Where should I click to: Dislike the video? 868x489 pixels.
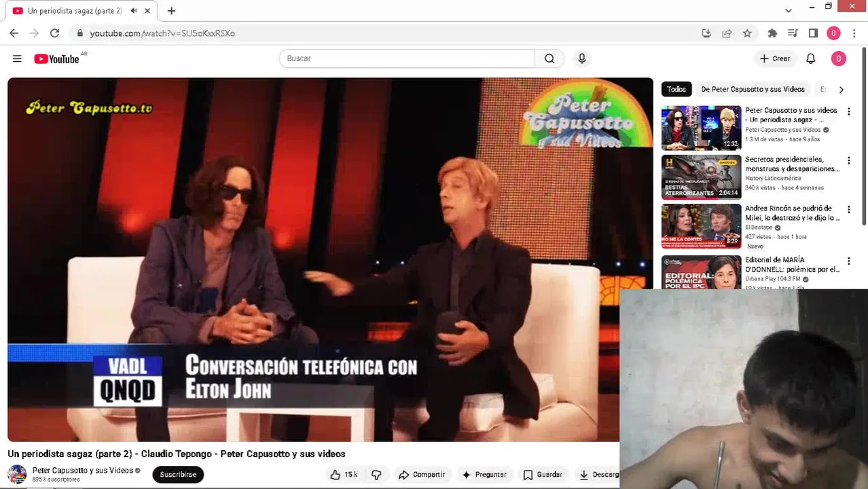(x=376, y=475)
